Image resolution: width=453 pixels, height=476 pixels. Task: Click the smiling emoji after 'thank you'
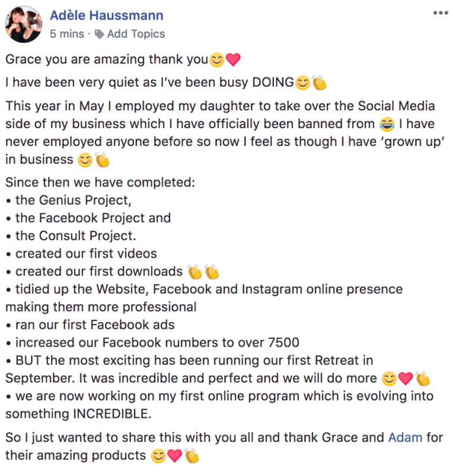216,60
